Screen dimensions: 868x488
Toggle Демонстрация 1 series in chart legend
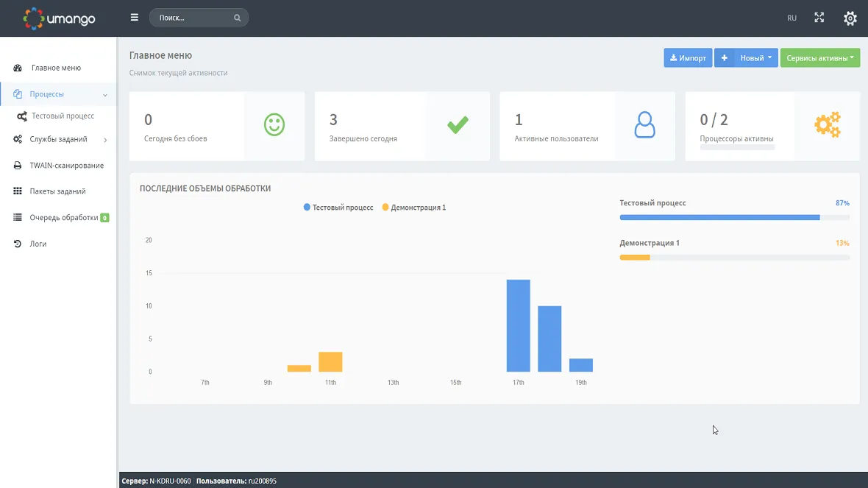click(414, 208)
